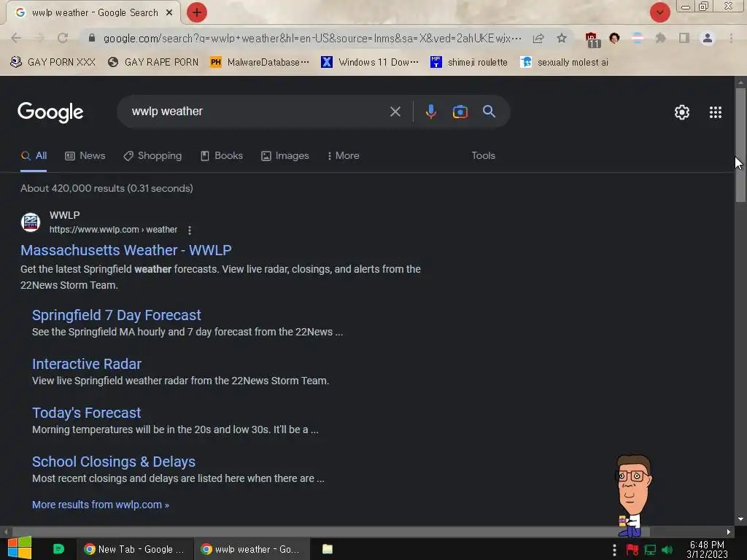This screenshot has width=747, height=560.
Task: Click the Google logo
Action: tap(50, 112)
